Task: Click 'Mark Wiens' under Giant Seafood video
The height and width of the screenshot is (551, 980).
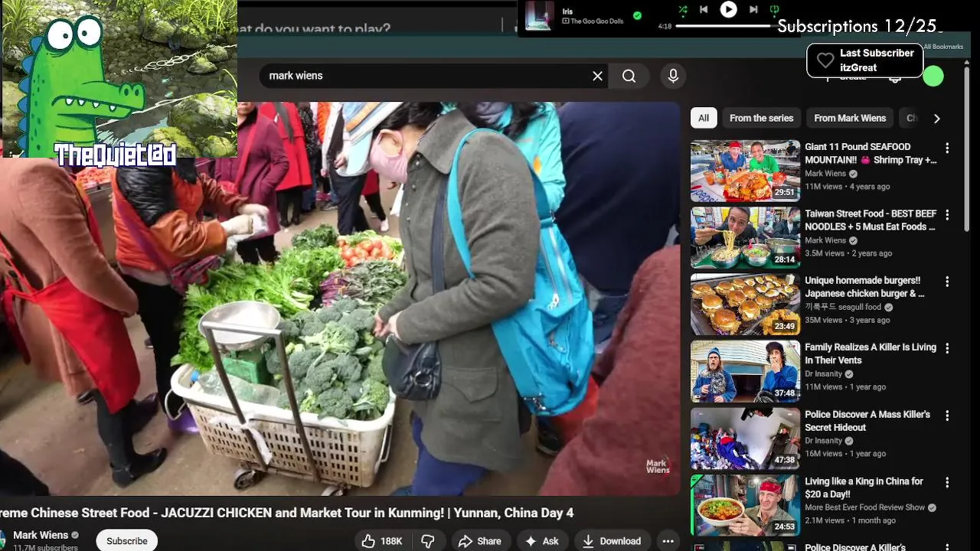Action: click(825, 174)
